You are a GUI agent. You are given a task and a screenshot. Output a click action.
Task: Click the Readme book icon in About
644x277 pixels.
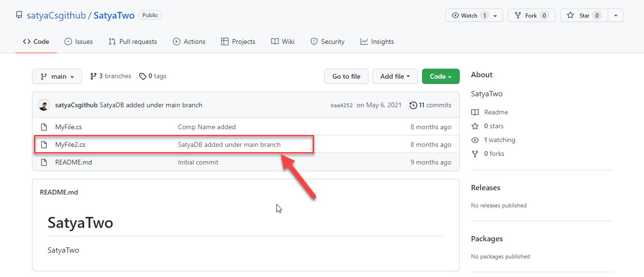475,113
